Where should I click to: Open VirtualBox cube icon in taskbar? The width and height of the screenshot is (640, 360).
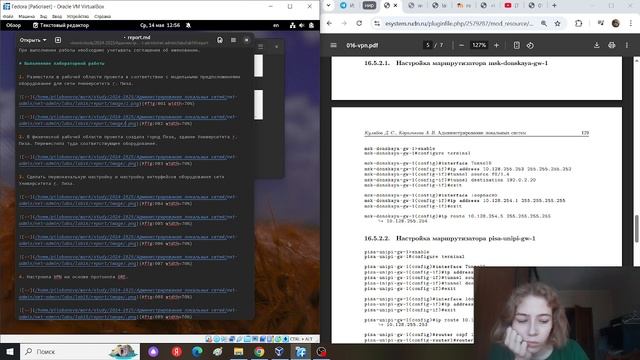point(280,351)
